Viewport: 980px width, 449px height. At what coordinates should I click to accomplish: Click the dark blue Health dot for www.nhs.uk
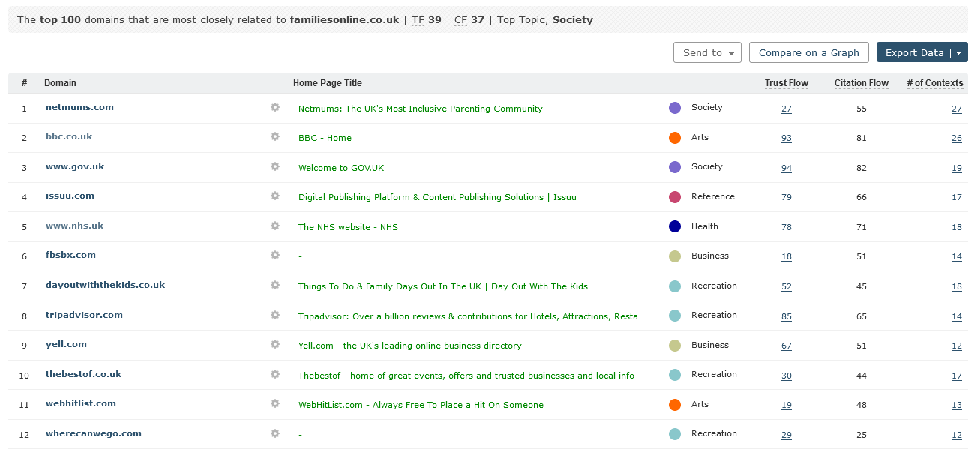tap(675, 226)
